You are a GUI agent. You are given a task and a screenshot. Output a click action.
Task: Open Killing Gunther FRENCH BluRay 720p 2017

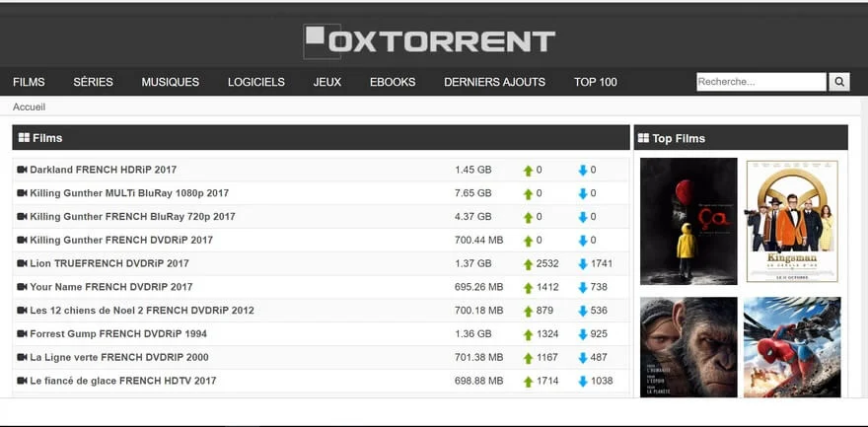(132, 217)
